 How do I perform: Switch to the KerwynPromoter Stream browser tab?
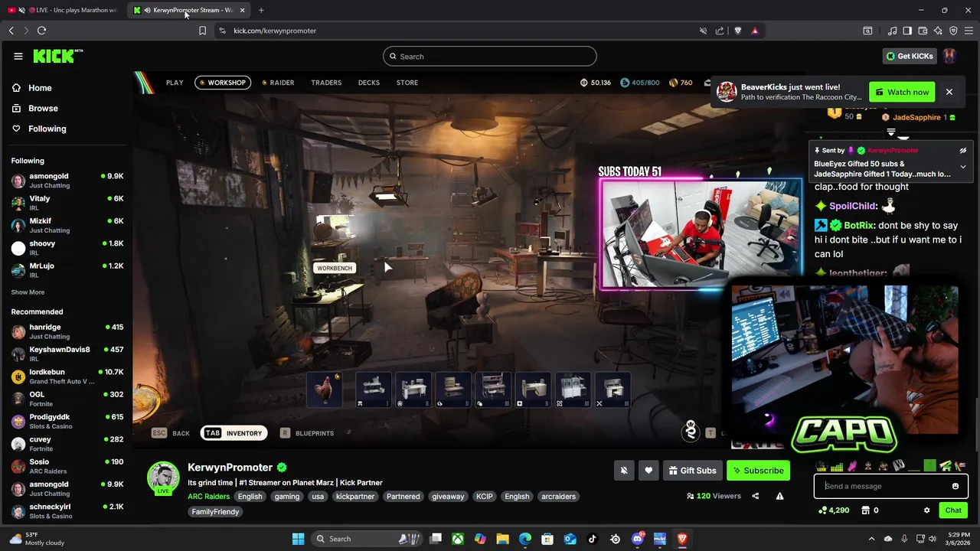(188, 10)
